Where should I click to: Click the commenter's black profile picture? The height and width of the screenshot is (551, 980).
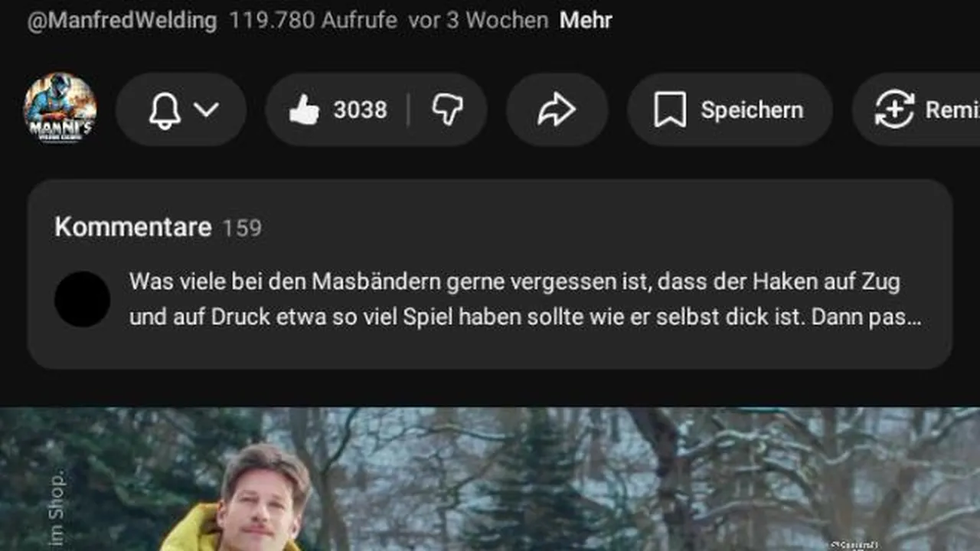(82, 299)
